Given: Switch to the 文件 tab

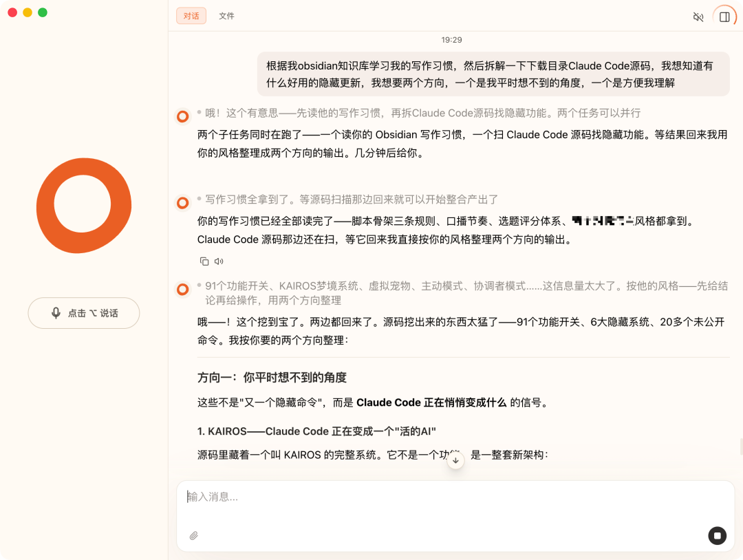Looking at the screenshot, I should pos(227,16).
